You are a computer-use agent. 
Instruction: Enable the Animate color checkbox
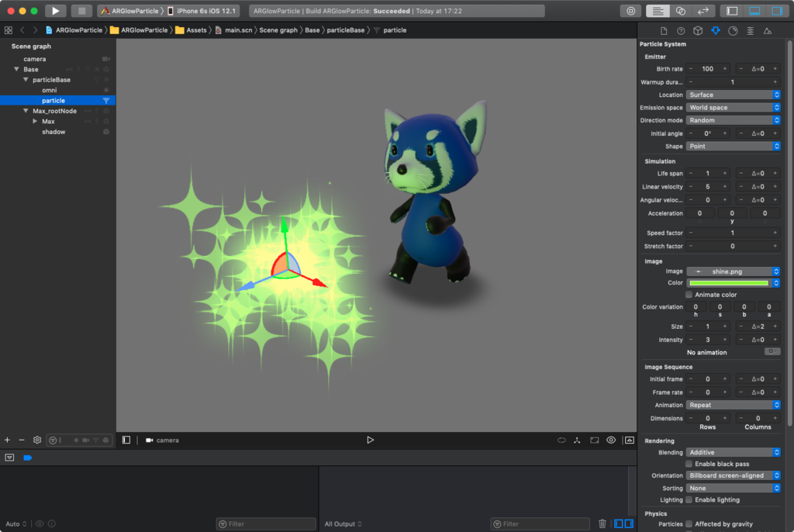[689, 295]
